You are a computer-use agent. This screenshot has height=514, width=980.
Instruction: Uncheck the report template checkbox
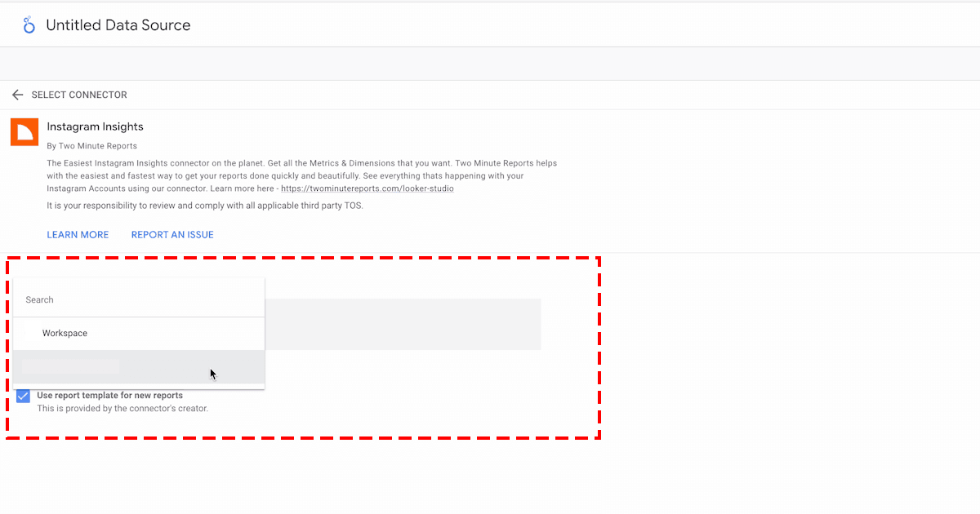click(x=24, y=397)
